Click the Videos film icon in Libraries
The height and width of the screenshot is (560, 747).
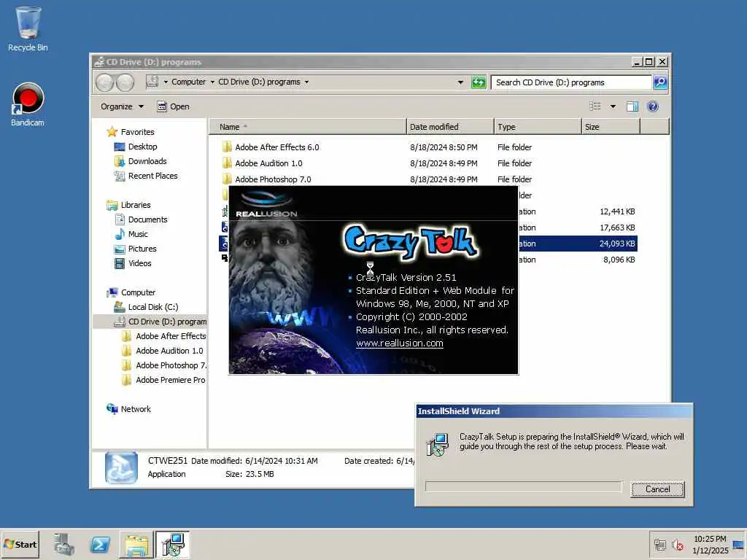(x=120, y=263)
